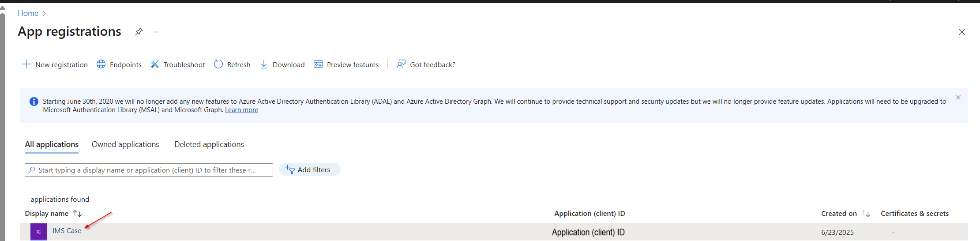Sort by Display name arrows
The image size is (980, 241).
click(77, 214)
